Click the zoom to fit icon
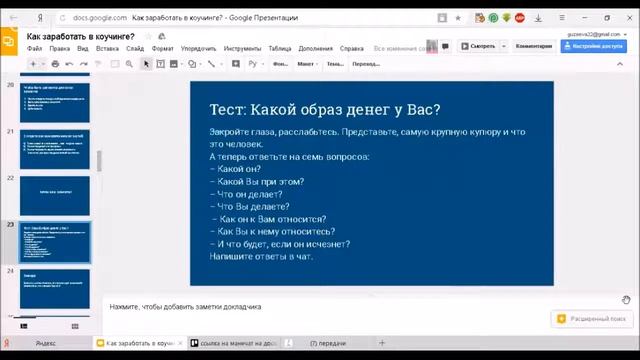The width and height of the screenshot is (640, 360). coord(115,64)
